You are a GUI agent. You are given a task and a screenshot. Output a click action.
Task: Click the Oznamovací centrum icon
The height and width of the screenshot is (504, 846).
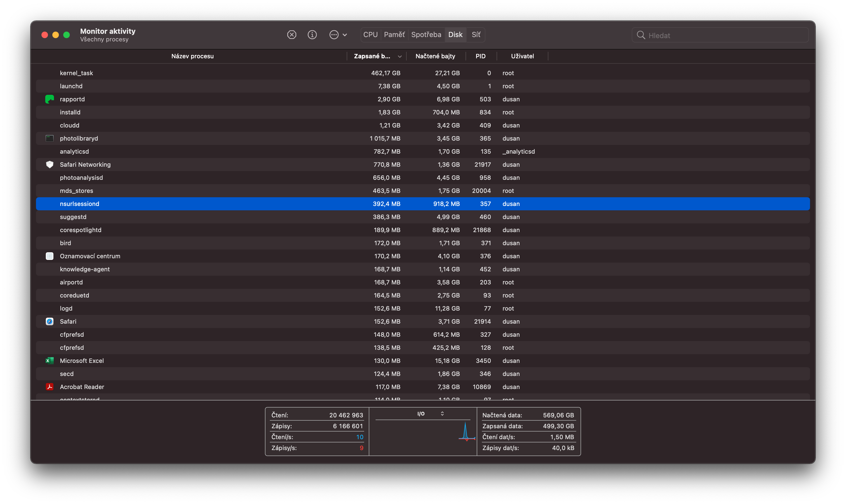click(x=50, y=256)
